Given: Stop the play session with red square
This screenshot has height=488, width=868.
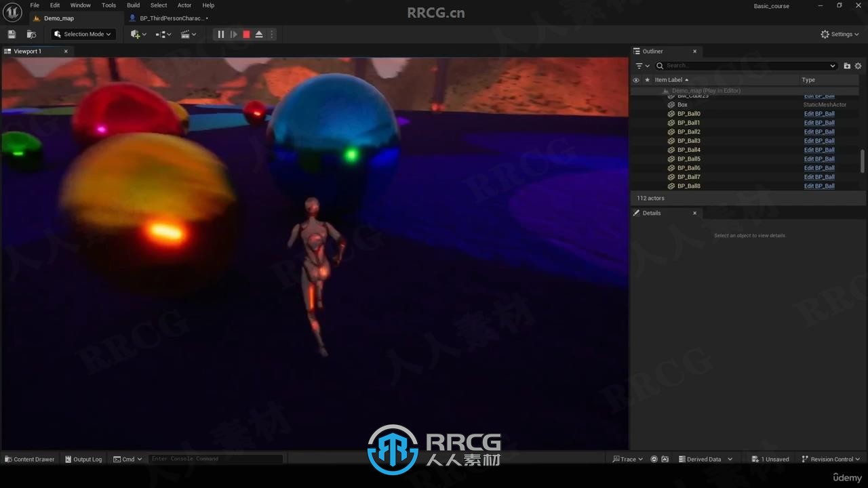Looking at the screenshot, I should click(x=246, y=34).
